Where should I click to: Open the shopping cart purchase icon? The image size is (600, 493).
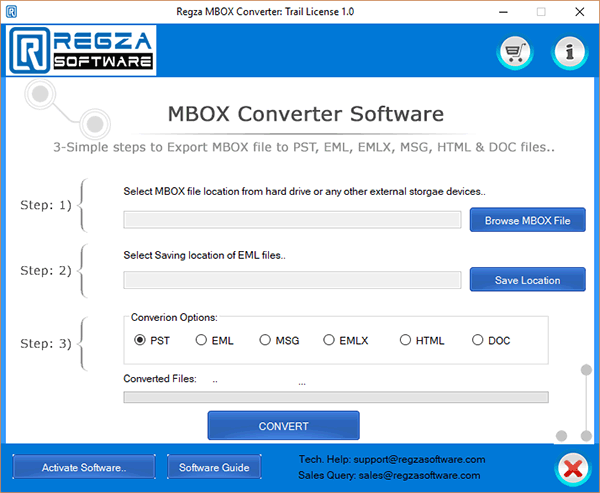pos(515,52)
